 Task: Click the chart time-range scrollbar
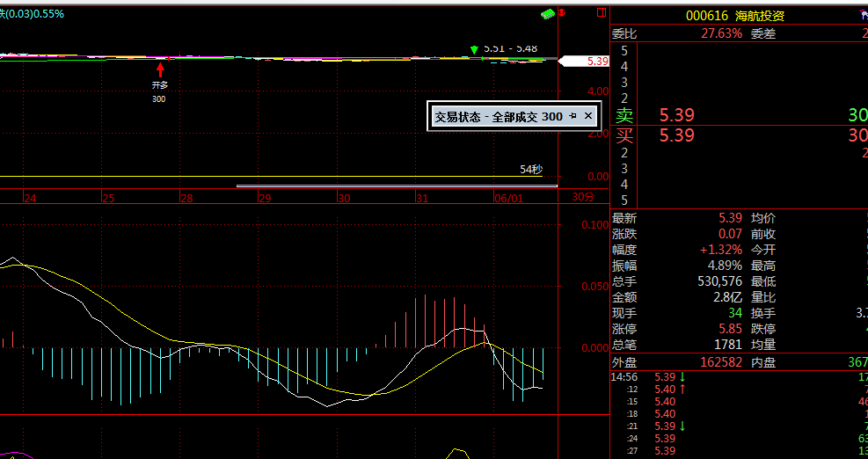pyautogui.click(x=396, y=186)
